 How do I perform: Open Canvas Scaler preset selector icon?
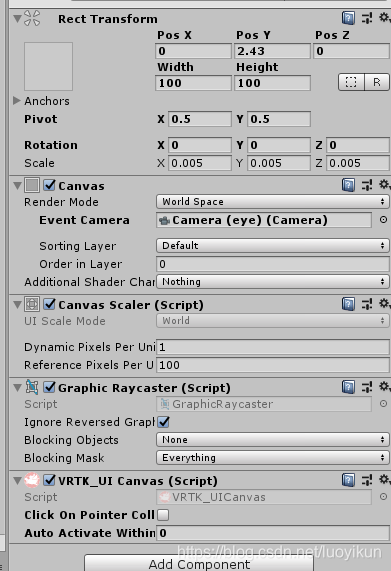coord(367,304)
